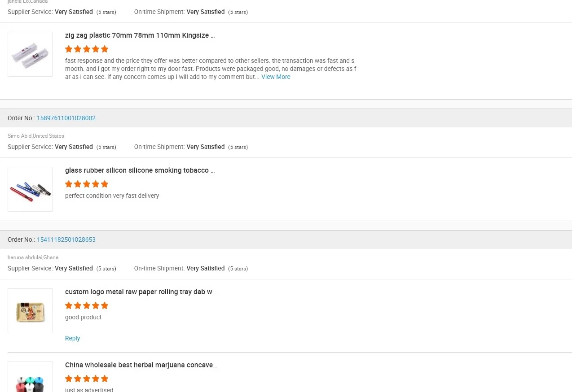
Task: Click star rating of silicone pipe review
Action: [87, 184]
